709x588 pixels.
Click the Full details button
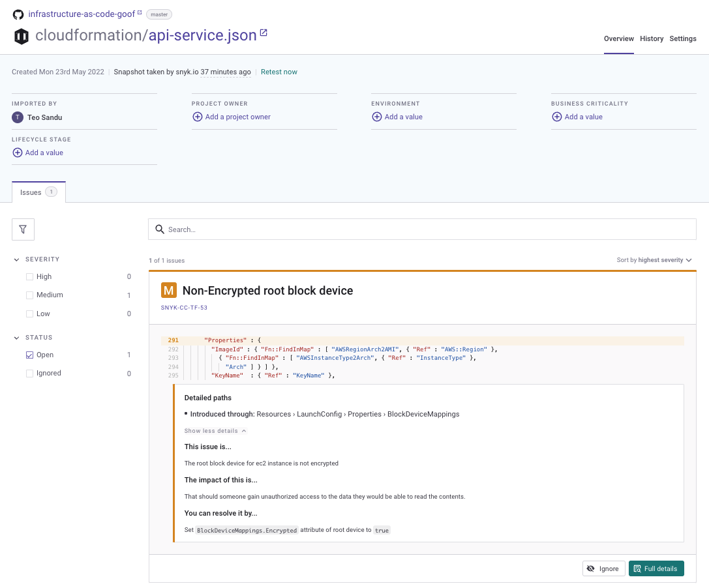point(656,568)
